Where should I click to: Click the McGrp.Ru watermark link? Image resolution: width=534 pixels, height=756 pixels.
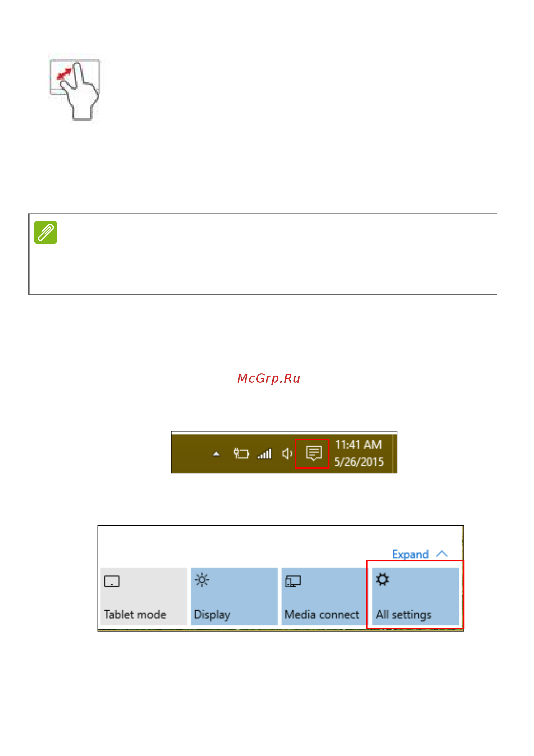268,378
